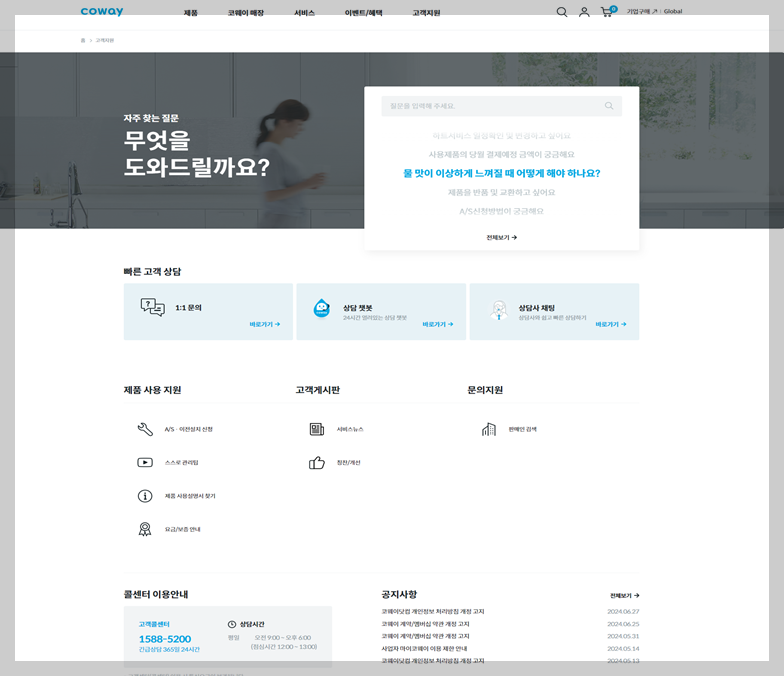
Task: Submit FAQ search with the magnifier icon
Action: (608, 106)
